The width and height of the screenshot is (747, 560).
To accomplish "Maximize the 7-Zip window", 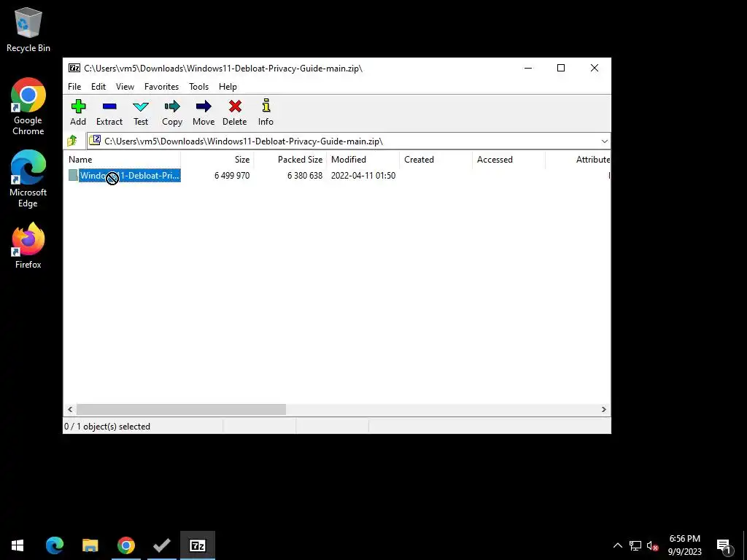I will (x=561, y=68).
